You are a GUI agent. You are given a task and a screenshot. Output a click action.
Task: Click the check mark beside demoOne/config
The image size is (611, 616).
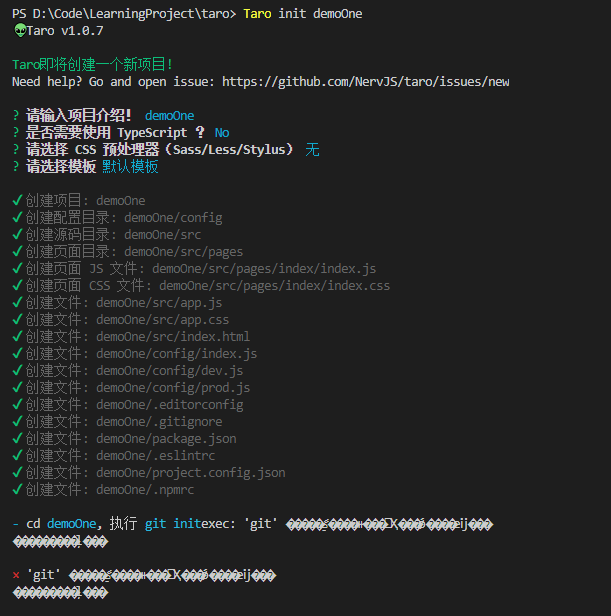pos(17,217)
